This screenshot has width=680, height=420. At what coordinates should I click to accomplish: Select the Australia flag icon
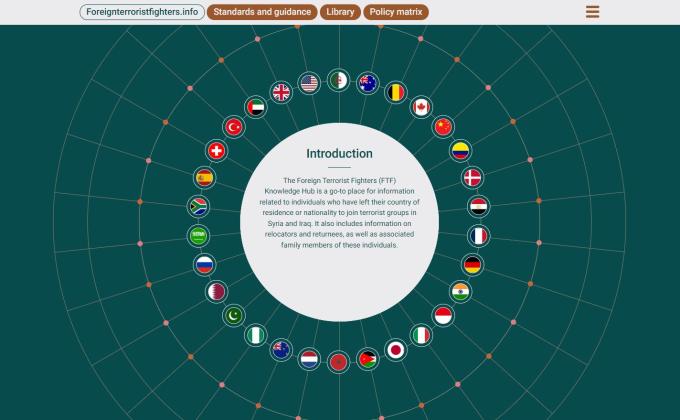click(368, 83)
